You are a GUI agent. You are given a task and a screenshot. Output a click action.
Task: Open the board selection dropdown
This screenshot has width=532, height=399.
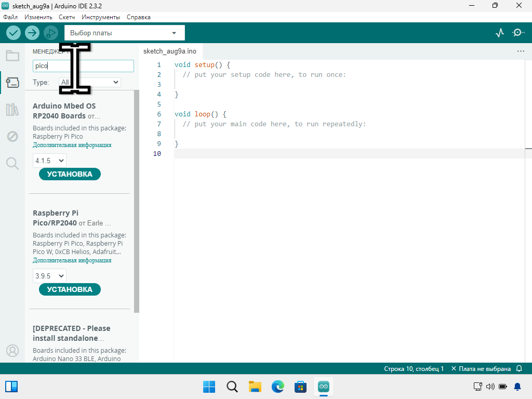[x=125, y=33]
